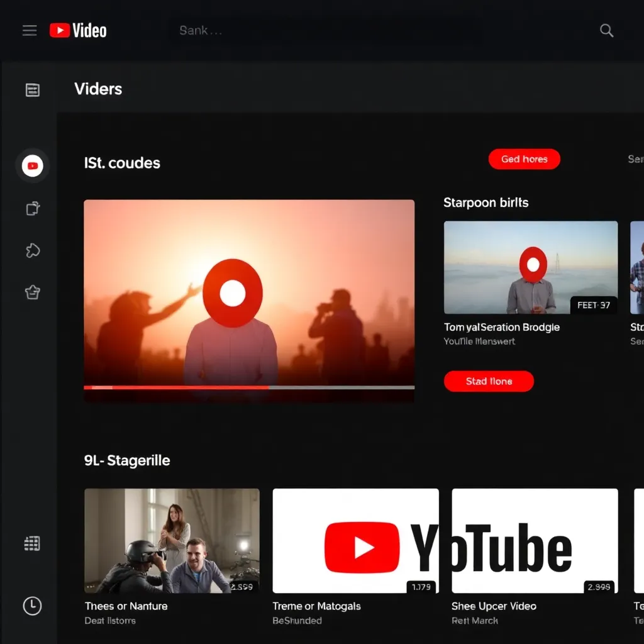Open the article list icon at sidebar top
This screenshot has height=644, width=644.
point(31,90)
